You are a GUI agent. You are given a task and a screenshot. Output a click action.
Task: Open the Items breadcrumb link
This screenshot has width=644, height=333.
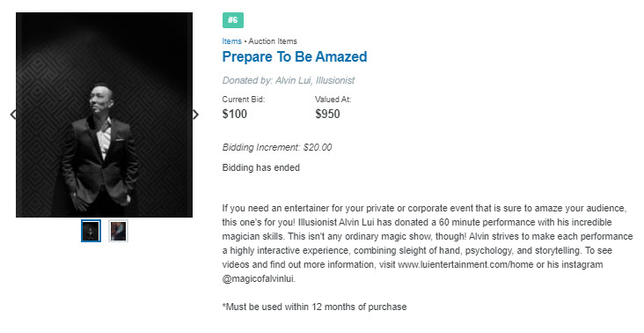pos(231,41)
